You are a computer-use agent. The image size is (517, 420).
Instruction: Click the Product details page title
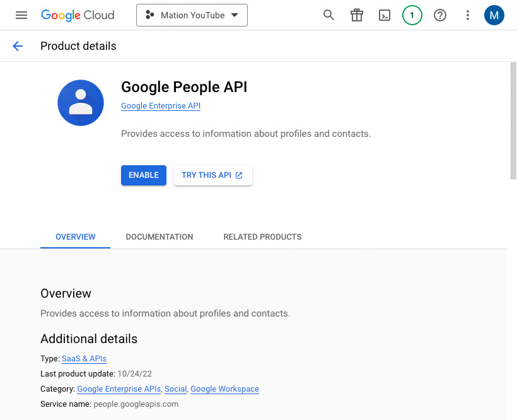click(78, 46)
